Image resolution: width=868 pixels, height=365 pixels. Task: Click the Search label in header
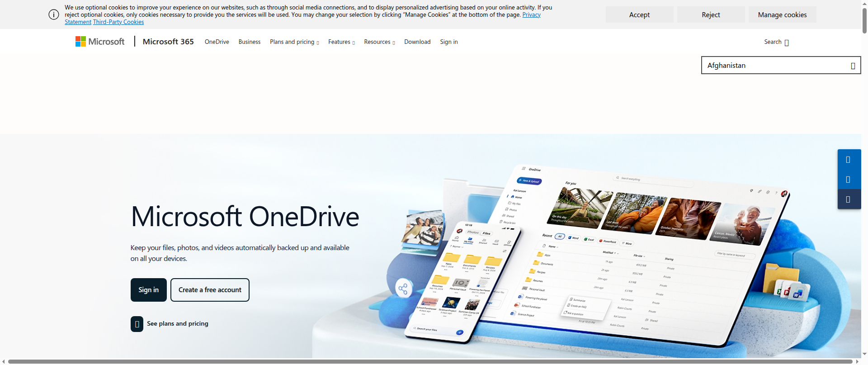click(773, 42)
